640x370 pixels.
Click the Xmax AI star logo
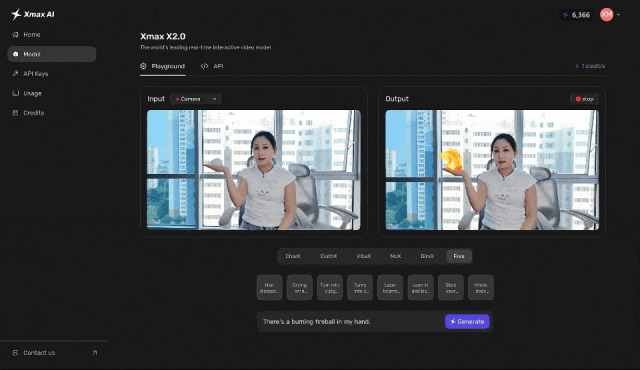(x=16, y=14)
